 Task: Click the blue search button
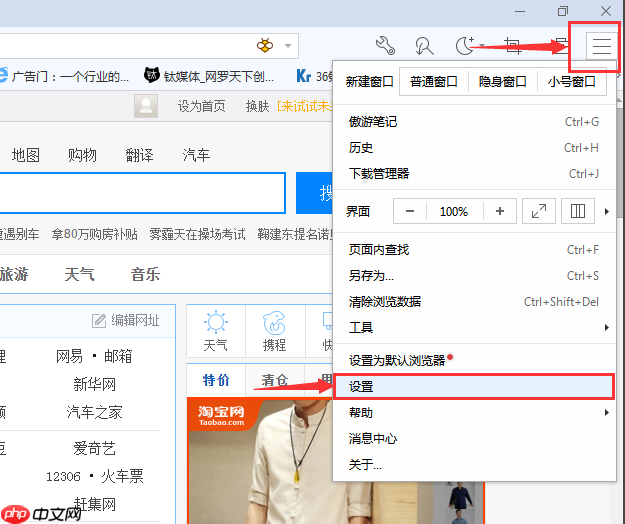tap(314, 193)
